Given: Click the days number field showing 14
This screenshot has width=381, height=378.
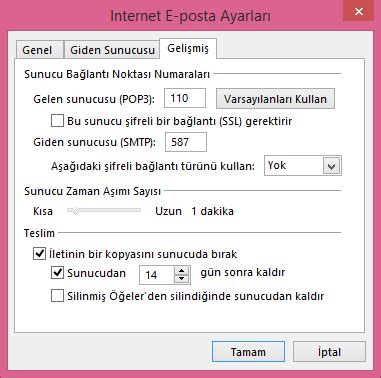Looking at the screenshot, I should pyautogui.click(x=157, y=275).
